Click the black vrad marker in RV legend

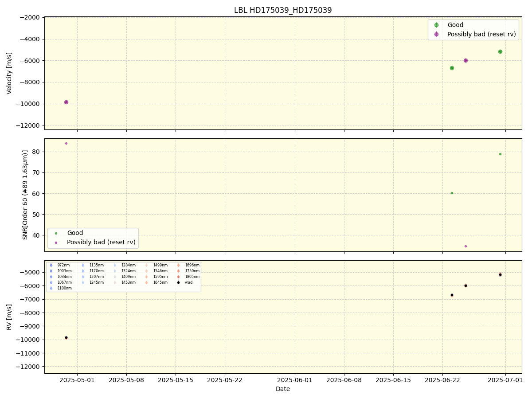178,282
